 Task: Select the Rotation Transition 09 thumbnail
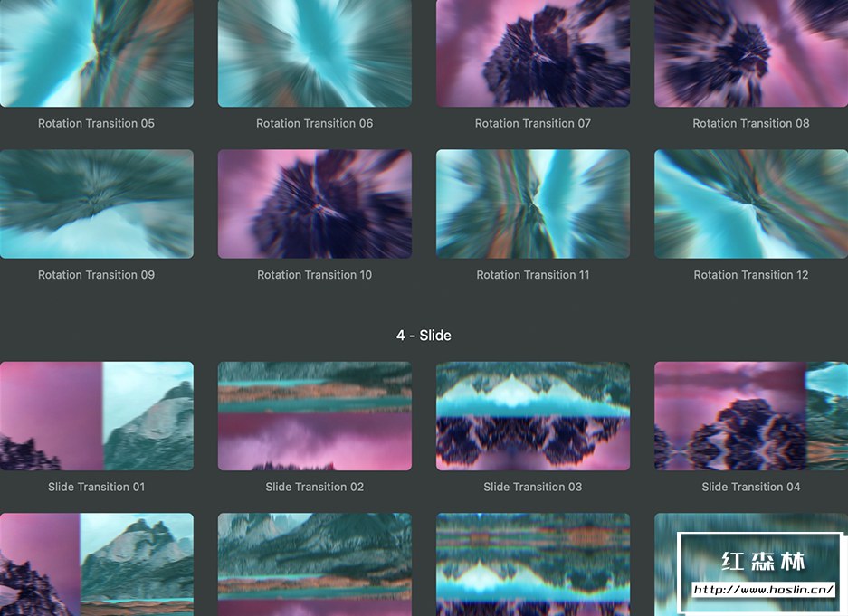coord(96,204)
